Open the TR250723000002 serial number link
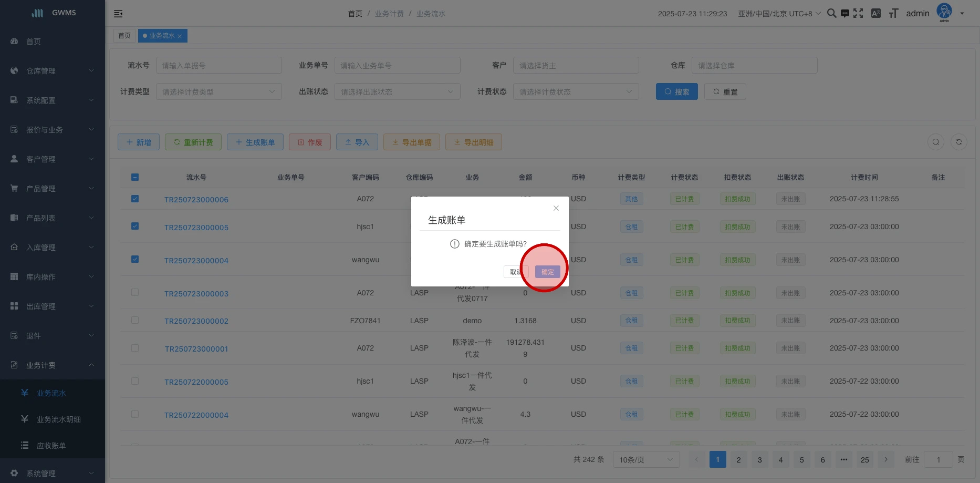Image resolution: width=980 pixels, height=483 pixels. (196, 321)
